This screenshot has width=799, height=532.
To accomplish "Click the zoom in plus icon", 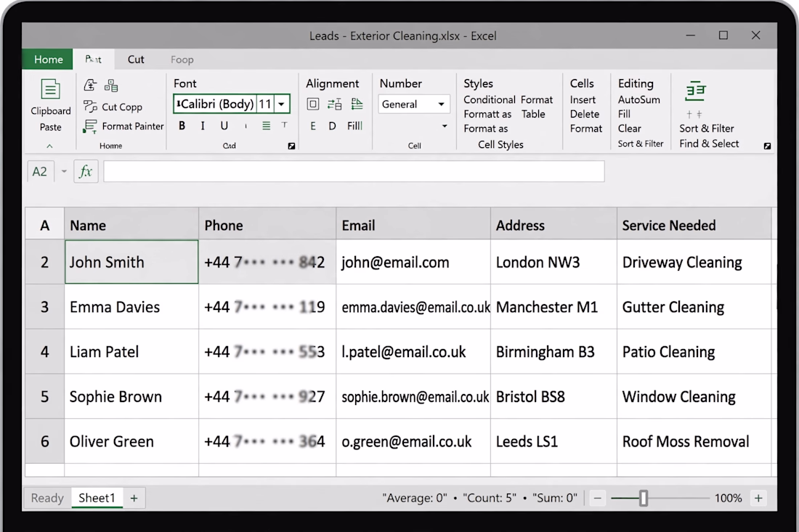I will point(758,498).
